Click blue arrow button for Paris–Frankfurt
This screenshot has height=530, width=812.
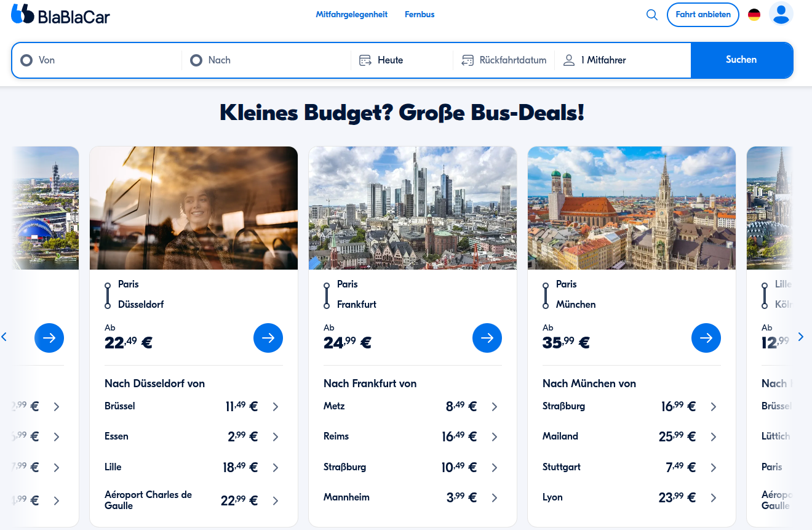(x=487, y=338)
